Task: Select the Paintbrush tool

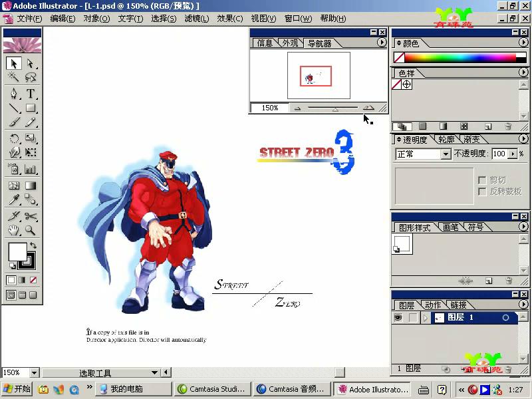Action: pyautogui.click(x=14, y=122)
